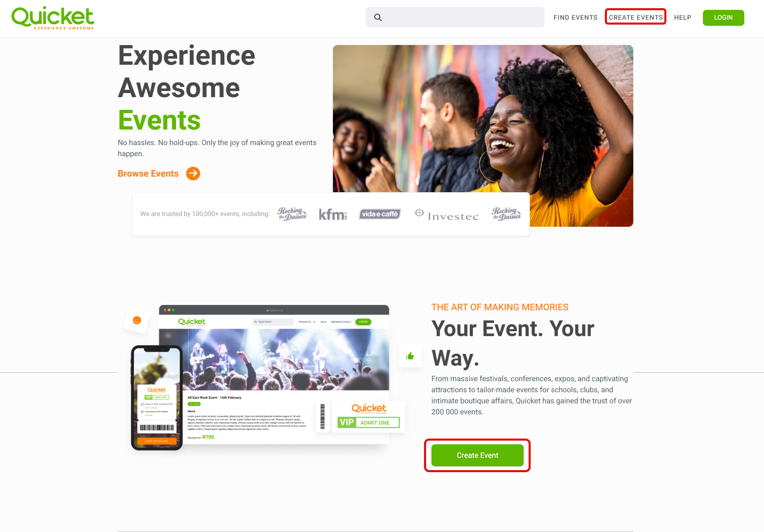Click the Quicket logo in header
Screen dimensions: 764x532
click(53, 18)
